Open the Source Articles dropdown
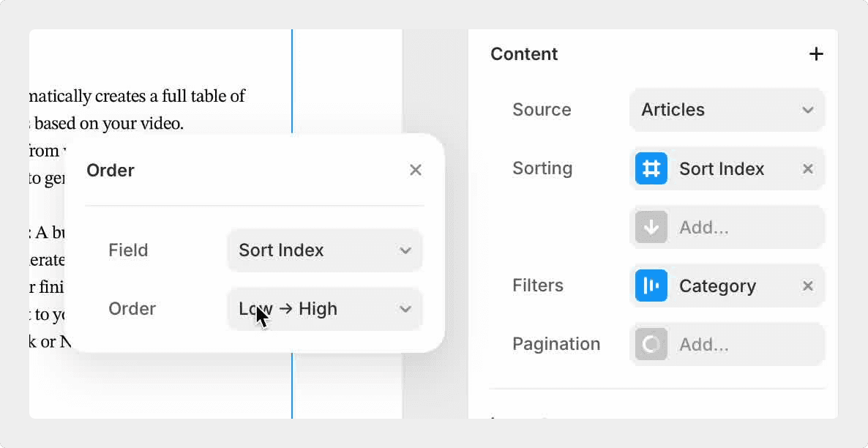The width and height of the screenshot is (868, 448). (727, 110)
